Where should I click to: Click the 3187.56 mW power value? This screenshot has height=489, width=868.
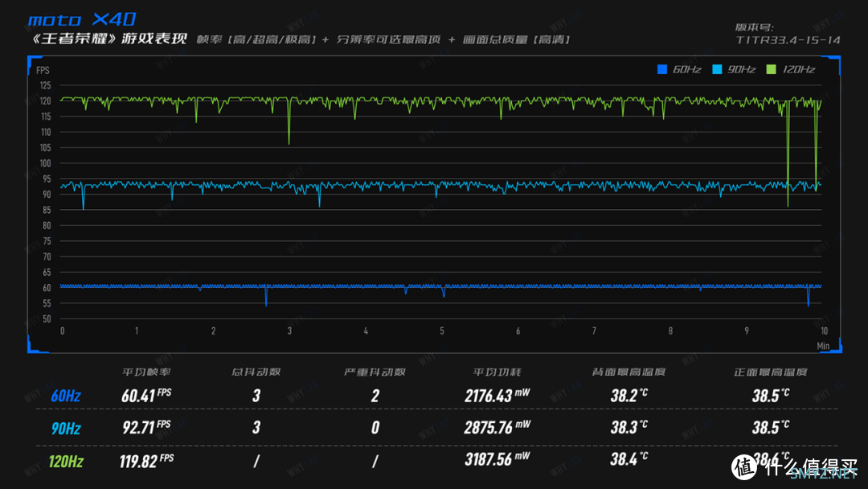point(497,459)
